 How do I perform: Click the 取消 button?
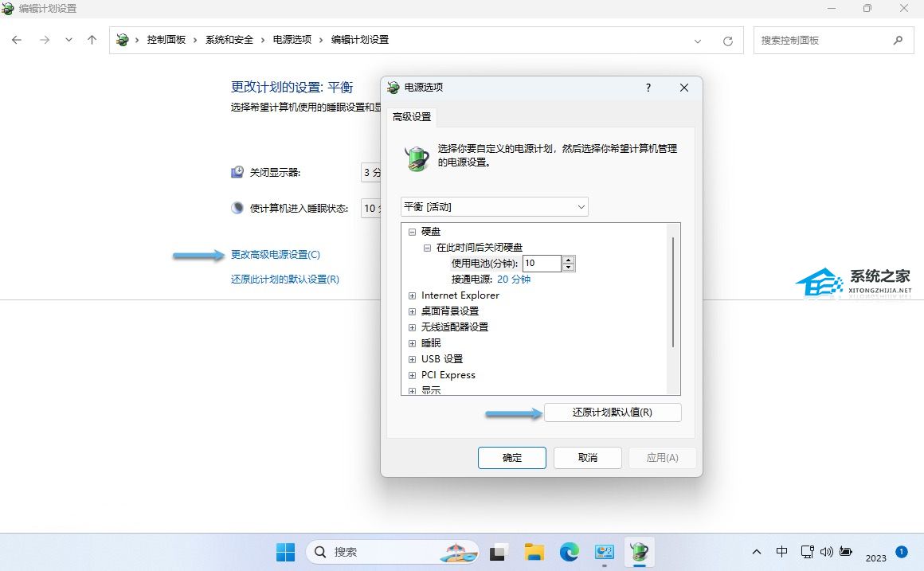click(588, 458)
